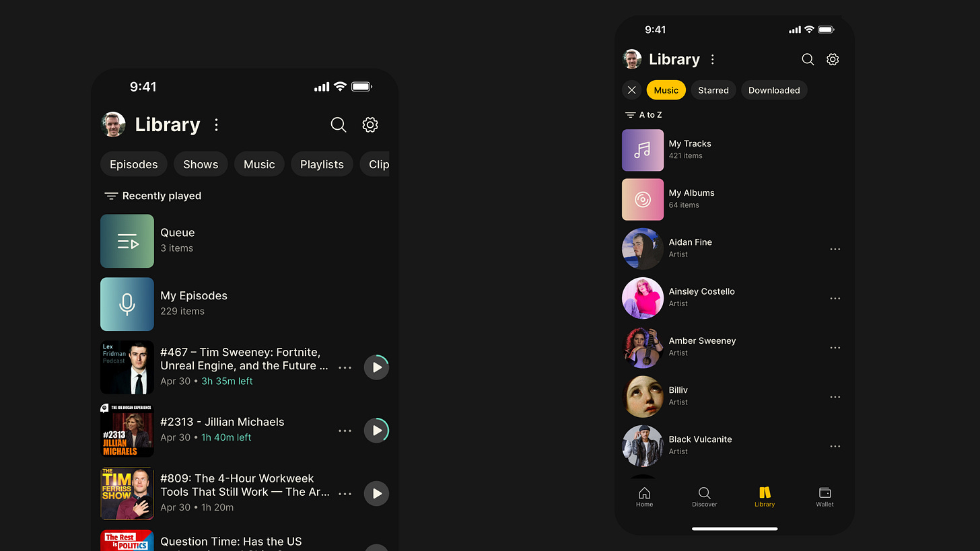Toggle the Starred filter chip
Screen dimensions: 980x551
pos(713,90)
